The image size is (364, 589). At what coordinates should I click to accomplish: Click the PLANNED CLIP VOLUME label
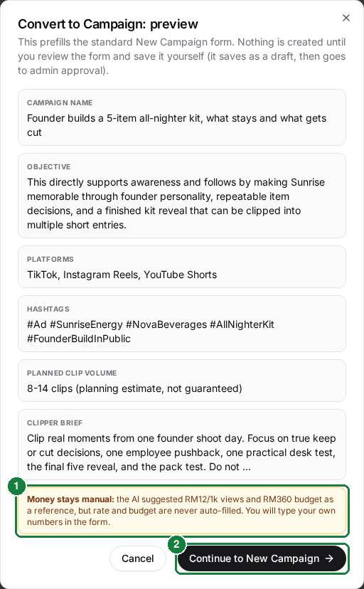coord(72,373)
